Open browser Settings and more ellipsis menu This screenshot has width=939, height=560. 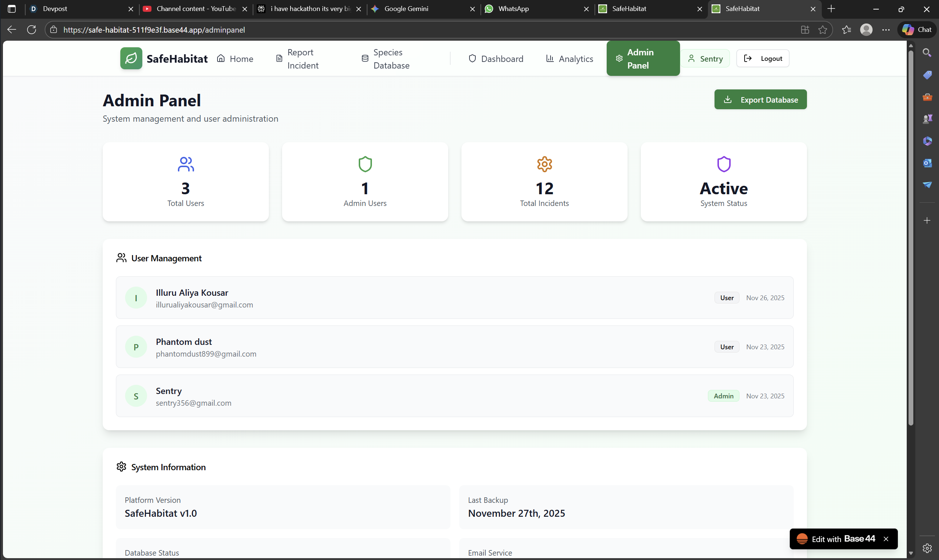(886, 29)
